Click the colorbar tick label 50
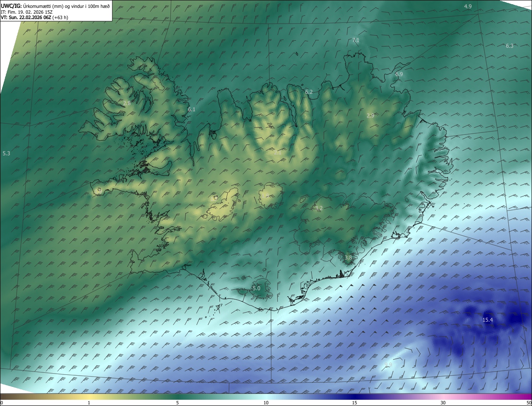Screen dimensions: 532x406 click(529, 403)
